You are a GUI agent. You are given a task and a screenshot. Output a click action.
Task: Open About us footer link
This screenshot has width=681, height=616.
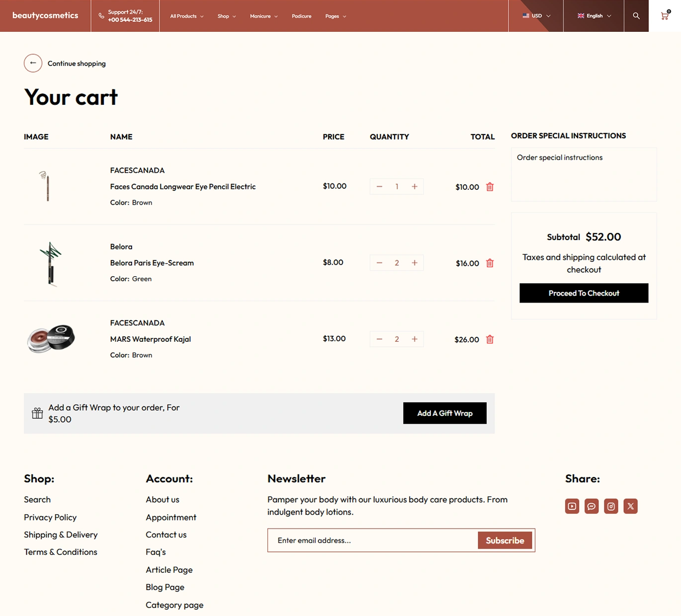click(x=163, y=500)
